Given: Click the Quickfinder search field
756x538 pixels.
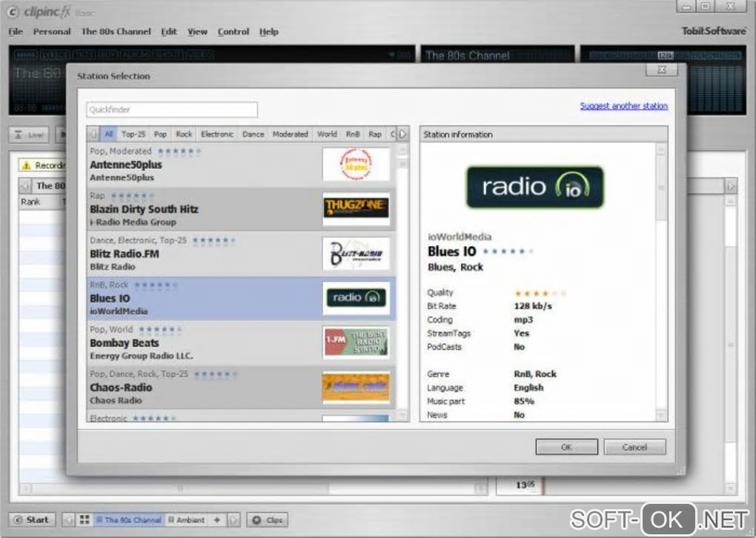Looking at the screenshot, I should (x=172, y=110).
